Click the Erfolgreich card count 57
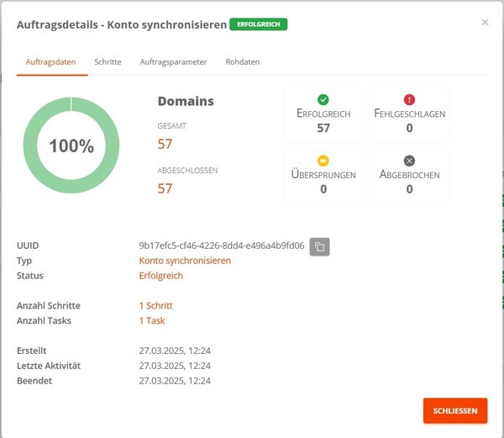This screenshot has height=438, width=504. [x=323, y=128]
